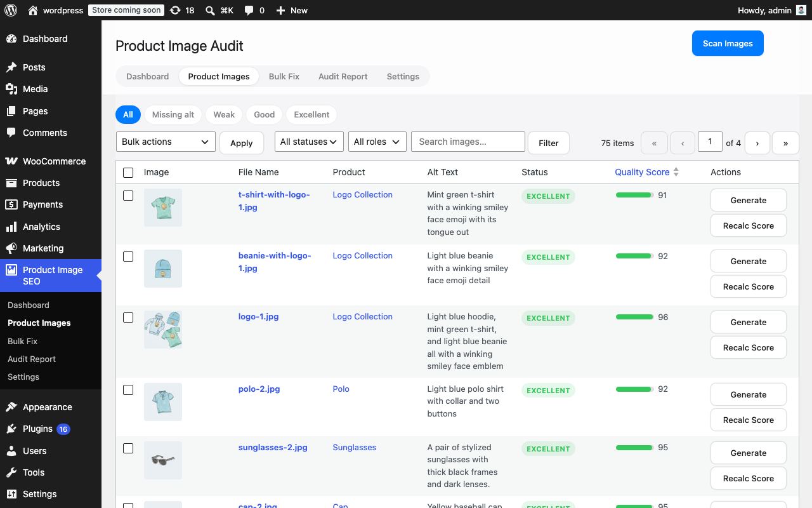Open the Settings sliders icon in sidebar
This screenshot has height=508, width=812.
coord(11,494)
